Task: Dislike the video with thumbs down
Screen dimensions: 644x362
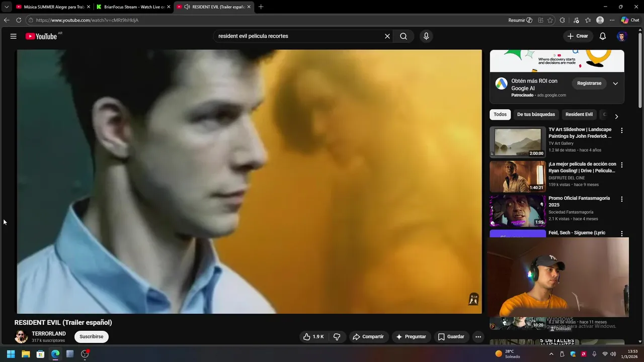Action: point(337,337)
